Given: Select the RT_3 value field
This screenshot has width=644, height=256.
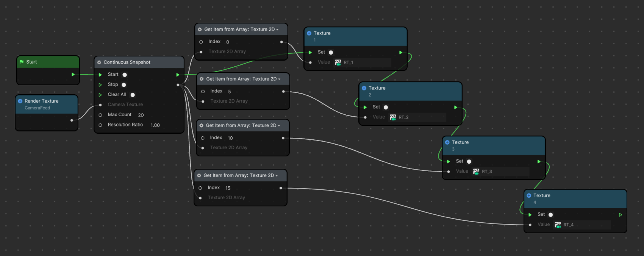Looking at the screenshot, I should pos(501,172).
